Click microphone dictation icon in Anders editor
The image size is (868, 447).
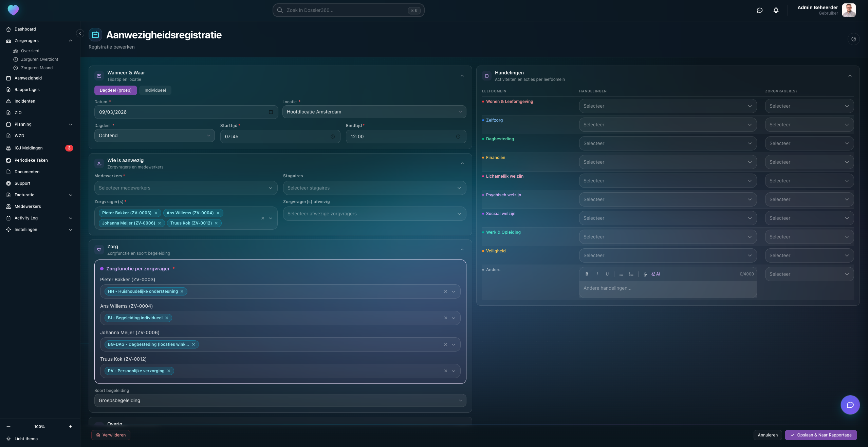(x=645, y=274)
